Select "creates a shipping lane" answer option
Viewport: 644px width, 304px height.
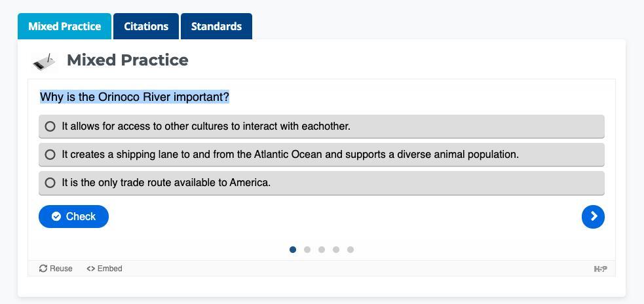[50, 155]
